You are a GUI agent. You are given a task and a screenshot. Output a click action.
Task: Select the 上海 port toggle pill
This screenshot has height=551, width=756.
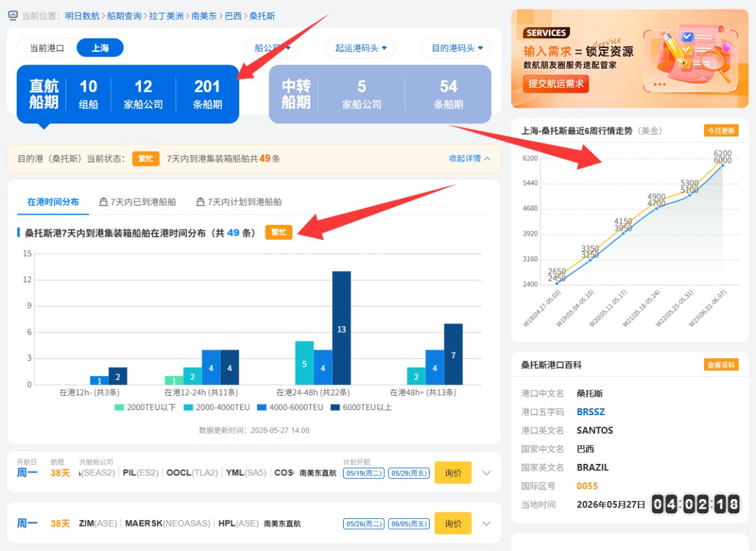coord(100,48)
